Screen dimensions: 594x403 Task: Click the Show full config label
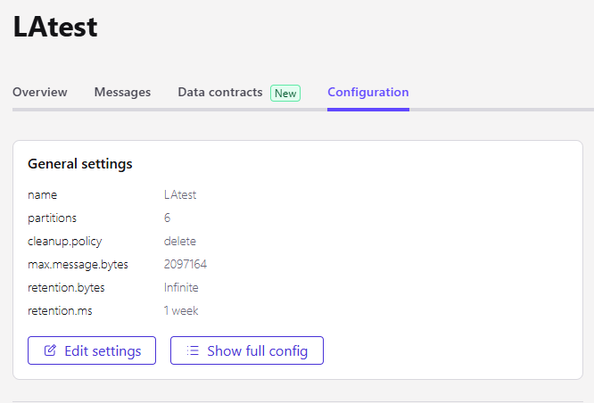point(257,351)
